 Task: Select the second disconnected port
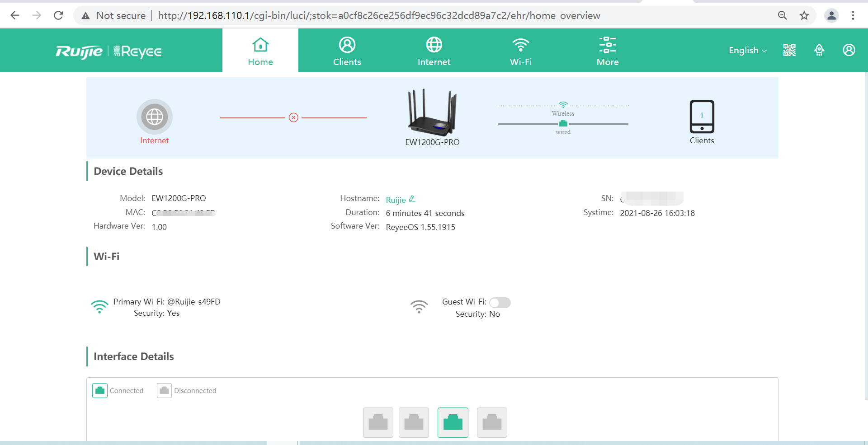pyautogui.click(x=414, y=422)
